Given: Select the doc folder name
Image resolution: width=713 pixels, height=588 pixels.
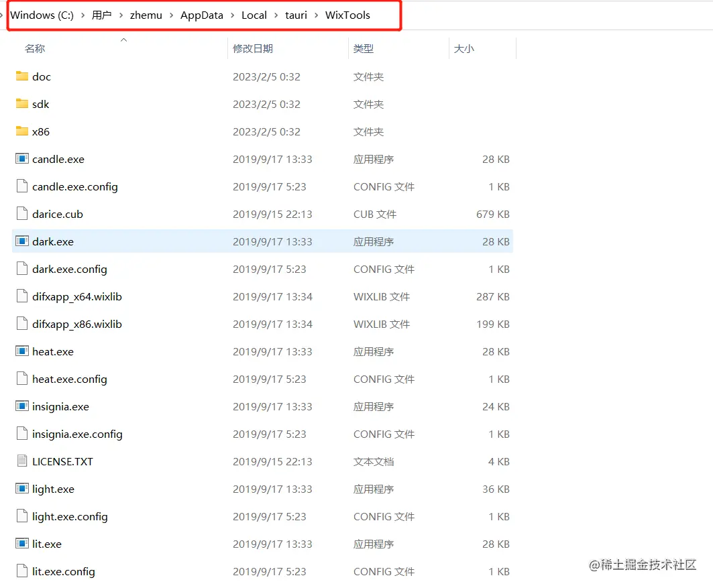Looking at the screenshot, I should coord(42,77).
